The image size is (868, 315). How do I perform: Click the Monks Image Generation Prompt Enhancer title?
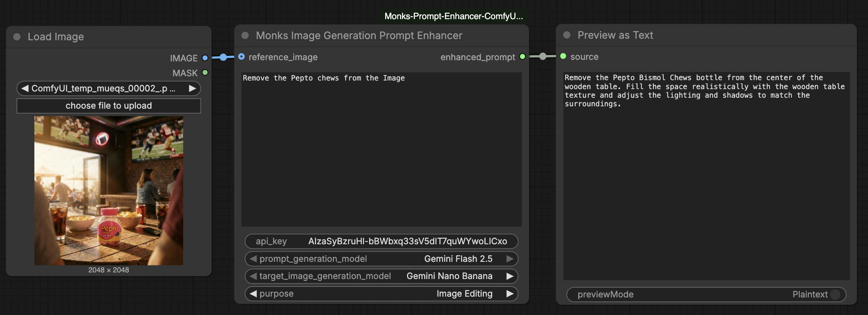359,36
